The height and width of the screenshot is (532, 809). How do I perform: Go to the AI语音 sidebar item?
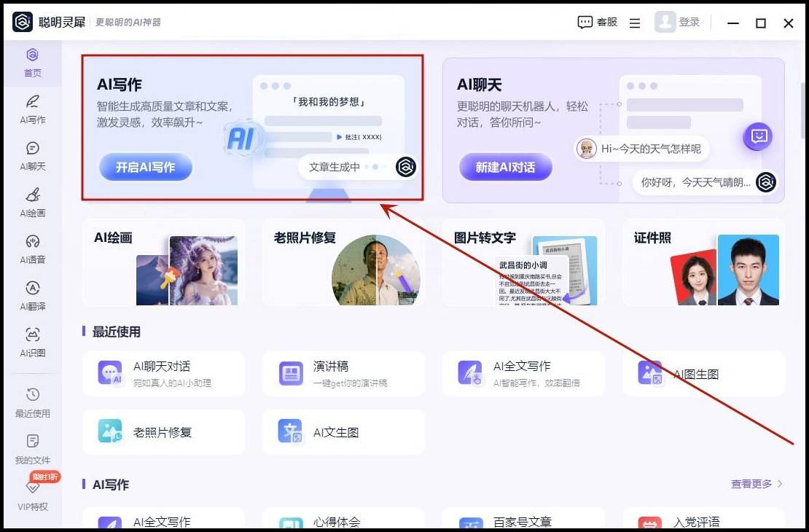pos(32,249)
